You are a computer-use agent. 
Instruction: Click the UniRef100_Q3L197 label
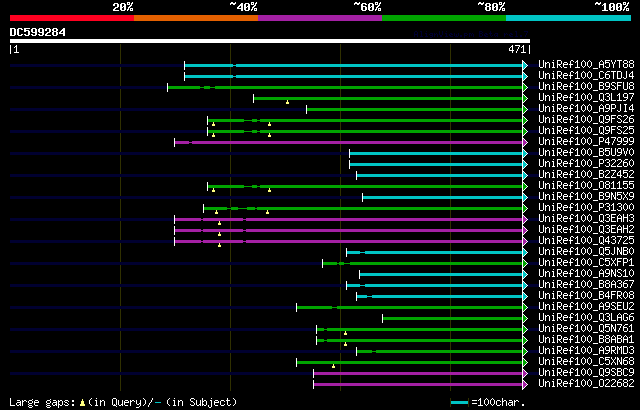586,98
